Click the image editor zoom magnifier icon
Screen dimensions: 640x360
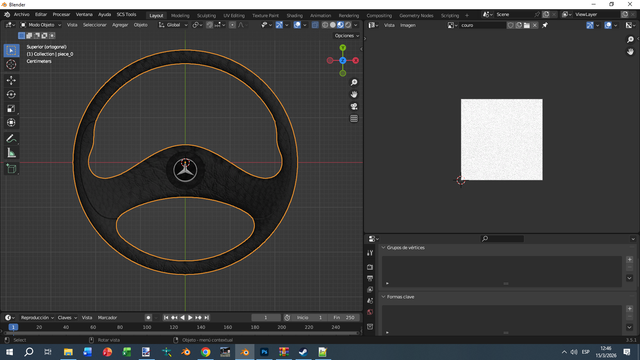tap(630, 40)
